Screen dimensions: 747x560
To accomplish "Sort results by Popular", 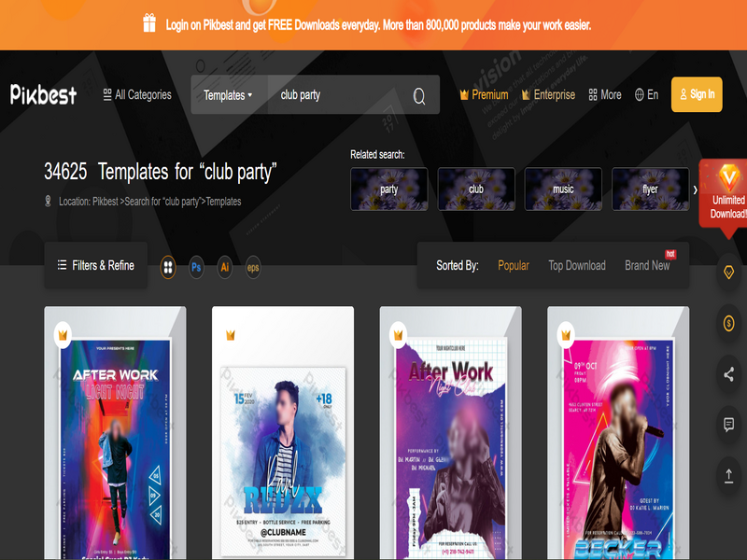I will pyautogui.click(x=514, y=265).
